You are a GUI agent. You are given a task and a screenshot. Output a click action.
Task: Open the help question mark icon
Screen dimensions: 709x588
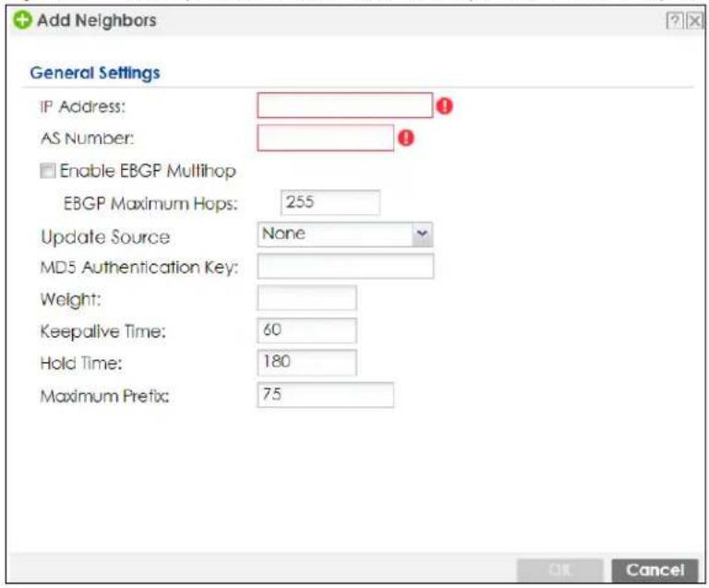(x=674, y=21)
